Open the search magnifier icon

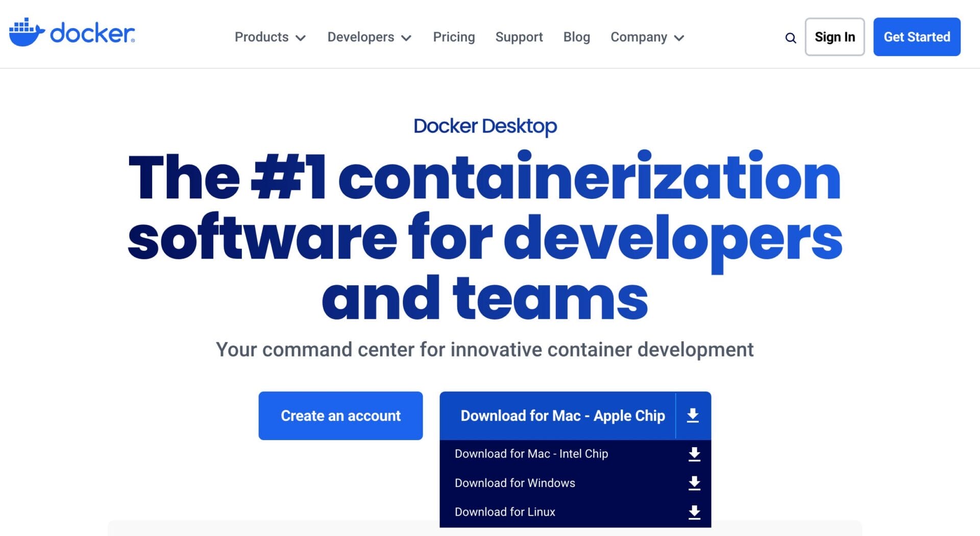(790, 38)
